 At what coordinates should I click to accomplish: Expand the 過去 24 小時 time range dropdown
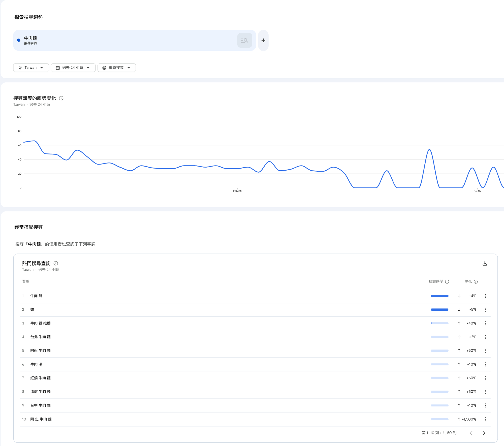[x=73, y=67]
